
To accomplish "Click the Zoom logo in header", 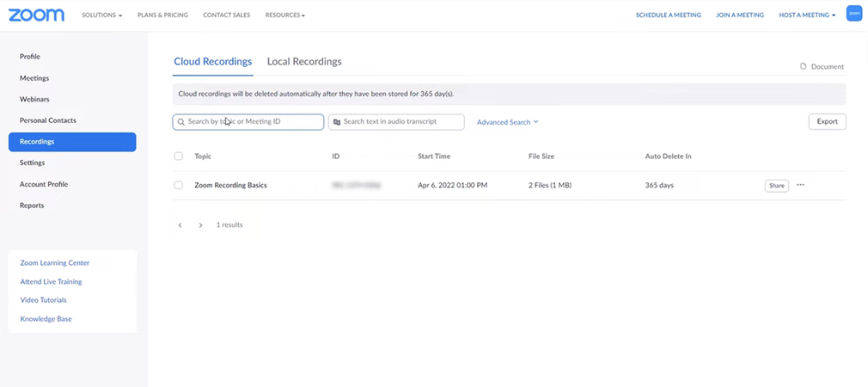I will click(x=36, y=15).
